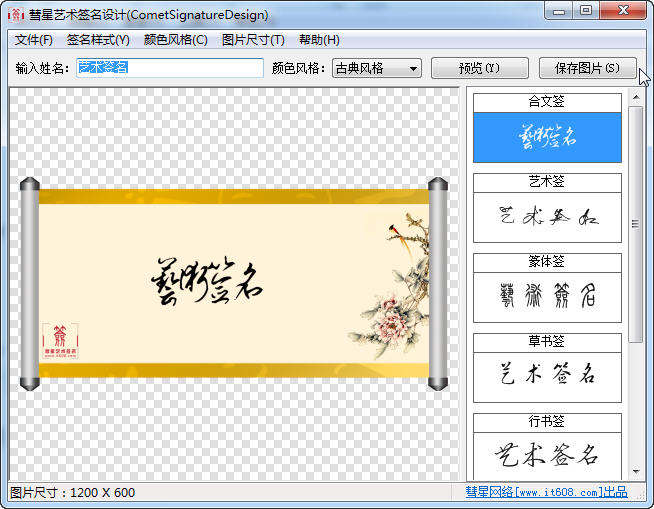The width and height of the screenshot is (654, 509).
Task: Click the style list scroll-up arrow
Action: point(636,98)
